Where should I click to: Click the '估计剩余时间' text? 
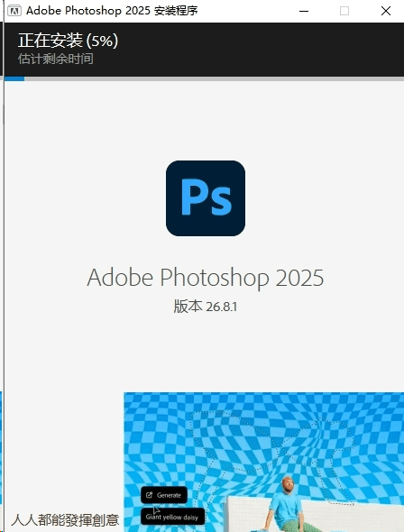coord(56,59)
